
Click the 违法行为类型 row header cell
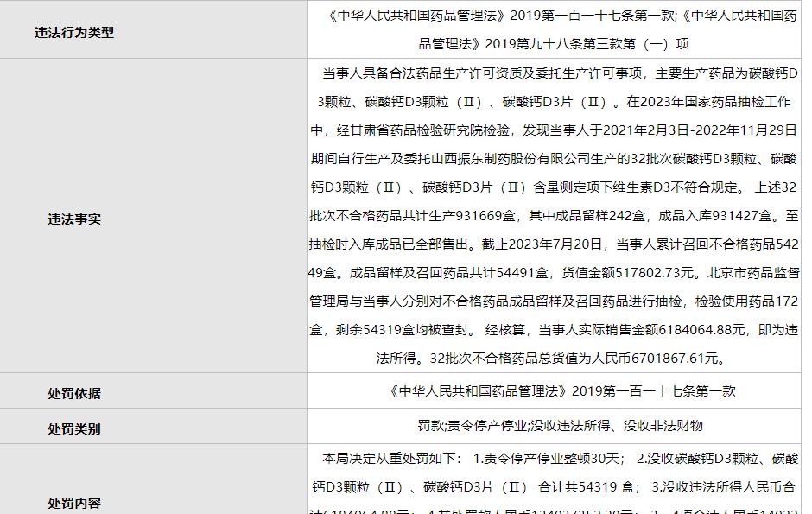coord(73,31)
